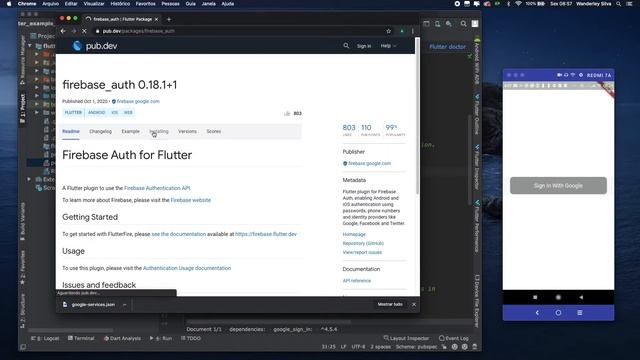
Task: Open the Arquivo menu in menu bar
Action: point(51,4)
